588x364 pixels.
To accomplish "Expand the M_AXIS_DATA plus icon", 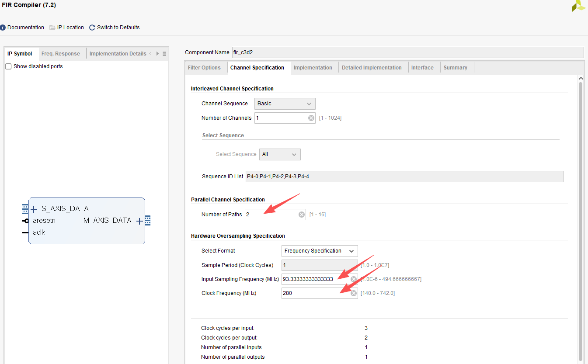I will coord(139,221).
